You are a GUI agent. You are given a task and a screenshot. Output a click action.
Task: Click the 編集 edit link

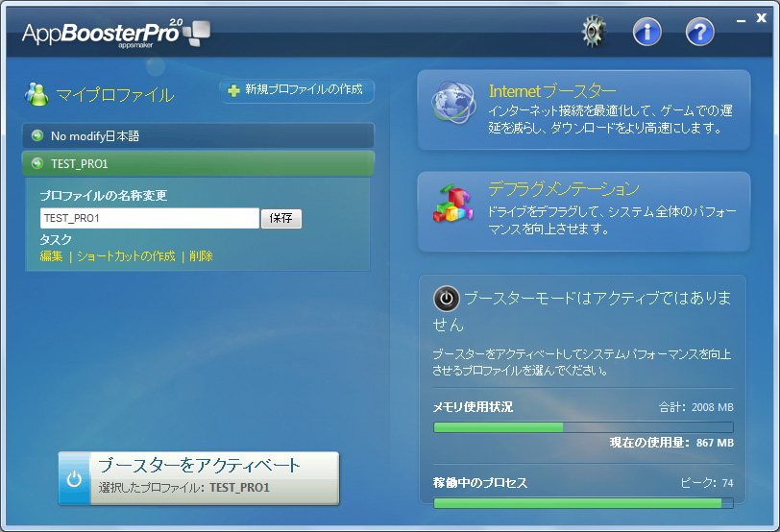(51, 256)
